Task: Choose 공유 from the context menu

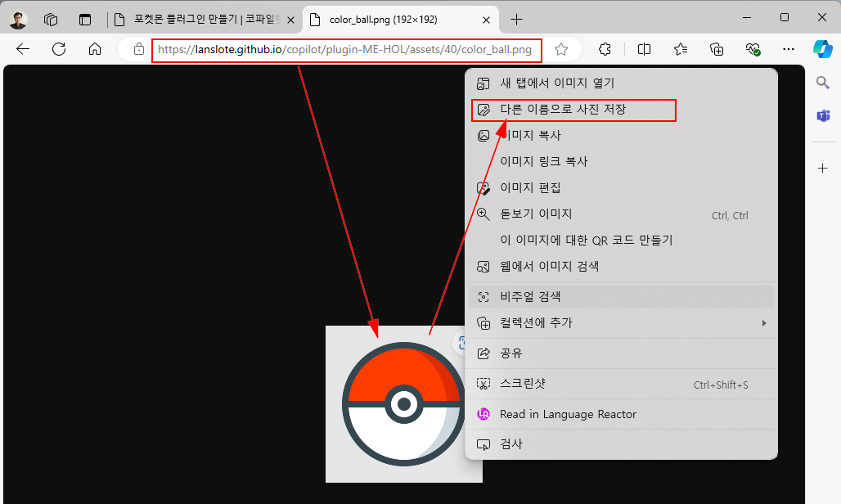Action: (x=622, y=353)
